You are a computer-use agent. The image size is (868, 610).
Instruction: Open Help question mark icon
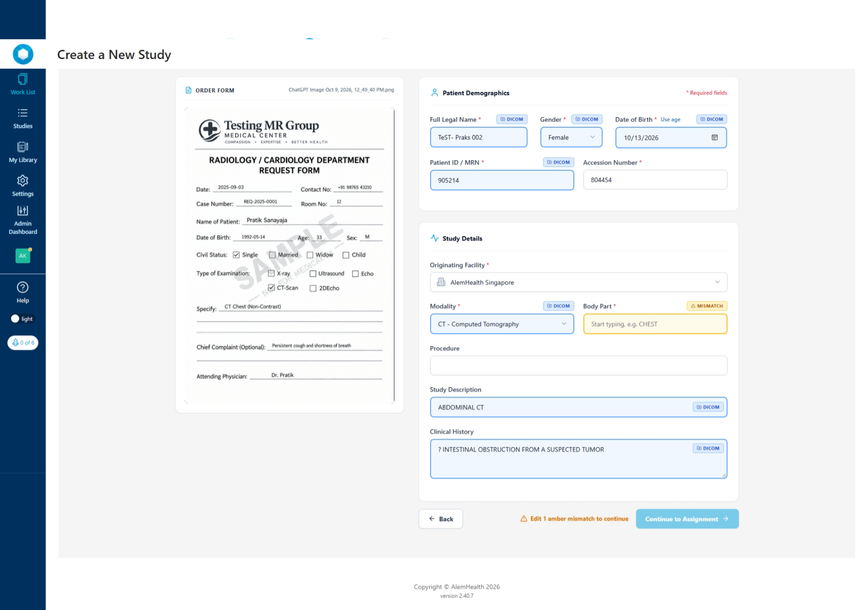(23, 287)
